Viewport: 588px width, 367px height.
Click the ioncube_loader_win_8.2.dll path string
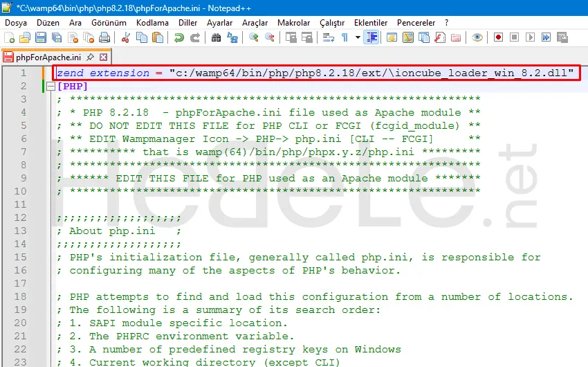371,73
